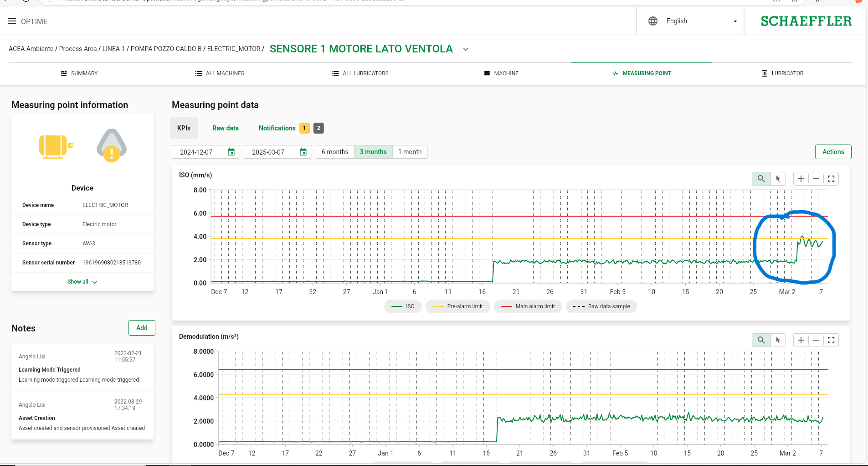Click LINEA 1 in the breadcrumb
Image resolution: width=868 pixels, height=466 pixels.
113,49
